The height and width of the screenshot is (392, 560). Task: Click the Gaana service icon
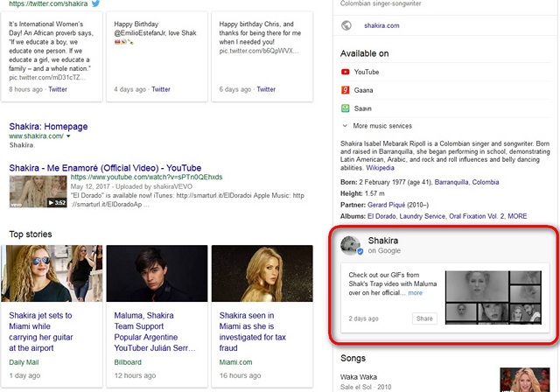345,90
